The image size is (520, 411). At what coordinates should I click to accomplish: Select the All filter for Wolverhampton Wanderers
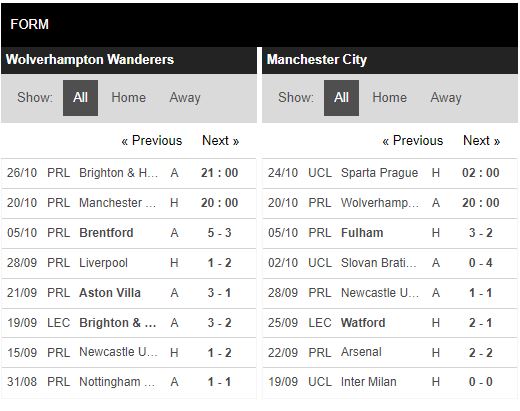[80, 98]
